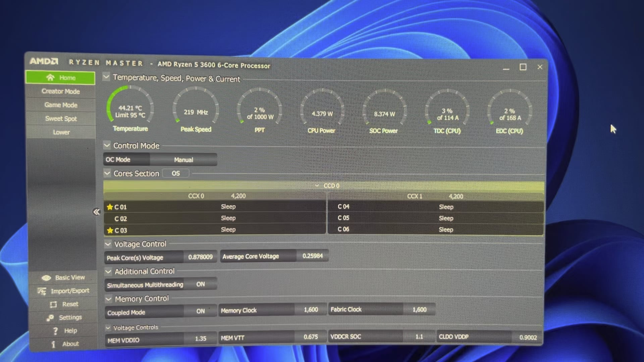
Task: Click the About info icon
Action: pyautogui.click(x=53, y=344)
